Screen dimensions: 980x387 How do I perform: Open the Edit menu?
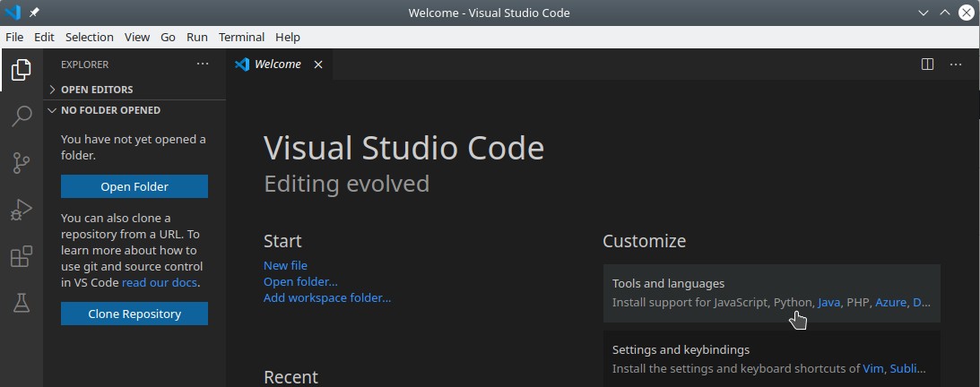[x=44, y=37]
